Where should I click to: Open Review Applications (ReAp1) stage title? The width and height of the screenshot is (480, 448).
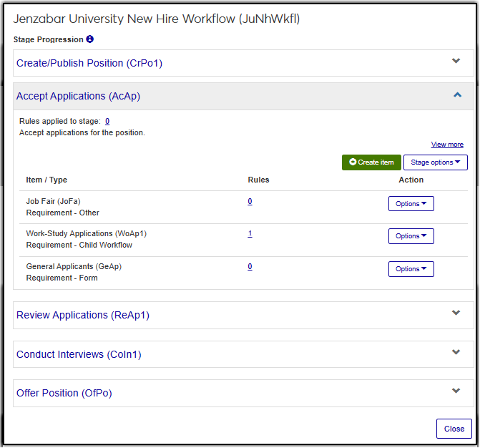tap(83, 315)
